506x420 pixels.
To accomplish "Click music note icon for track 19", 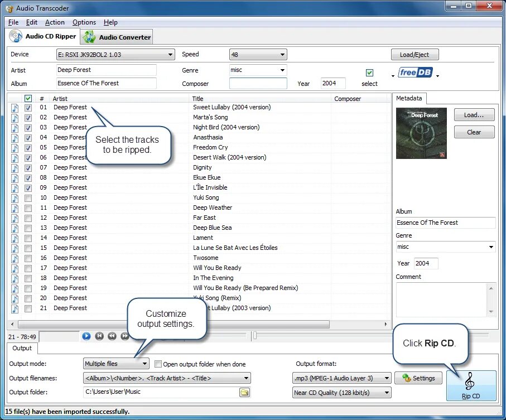I will (x=15, y=288).
